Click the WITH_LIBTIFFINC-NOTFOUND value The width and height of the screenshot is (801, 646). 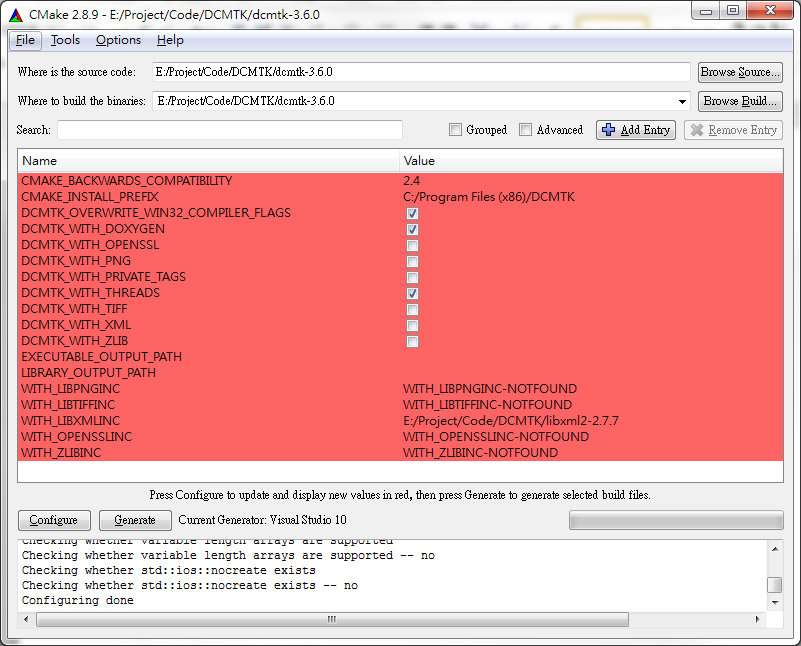487,404
